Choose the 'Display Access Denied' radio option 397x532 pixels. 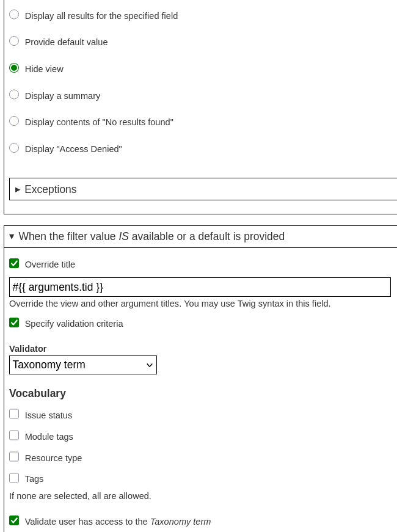click(x=14, y=148)
